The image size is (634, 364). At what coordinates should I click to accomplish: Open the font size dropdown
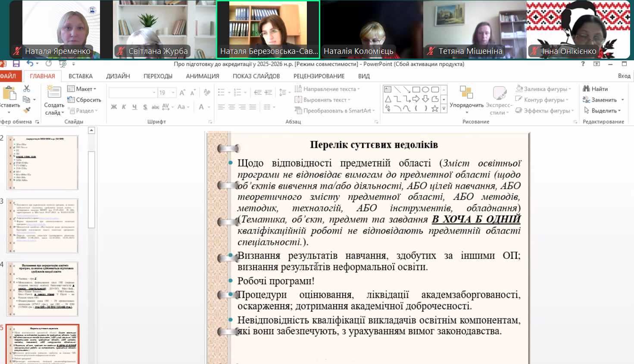[173, 92]
